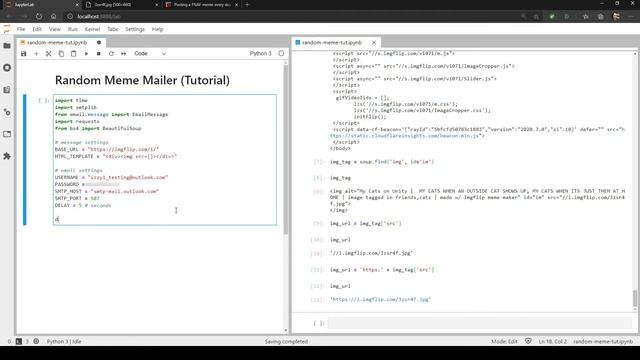Click the cloudflareinsights beacon URL link
640x360 pixels.
click(x=407, y=136)
